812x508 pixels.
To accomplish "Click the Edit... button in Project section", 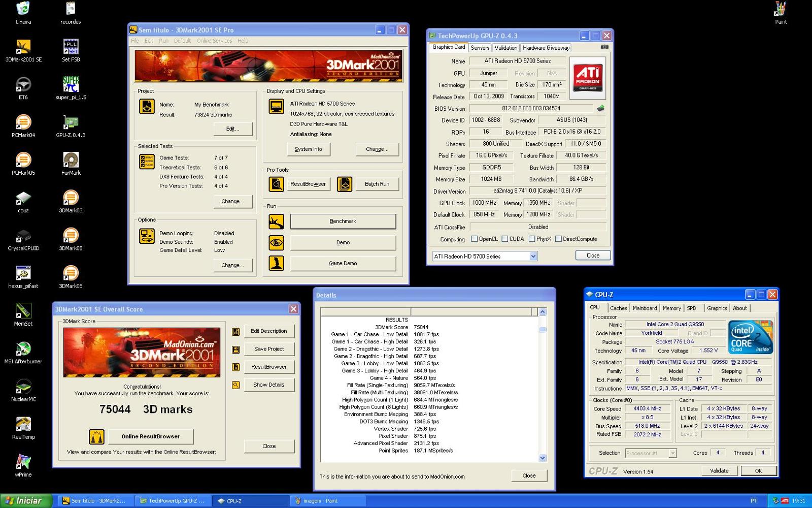I will pos(232,129).
